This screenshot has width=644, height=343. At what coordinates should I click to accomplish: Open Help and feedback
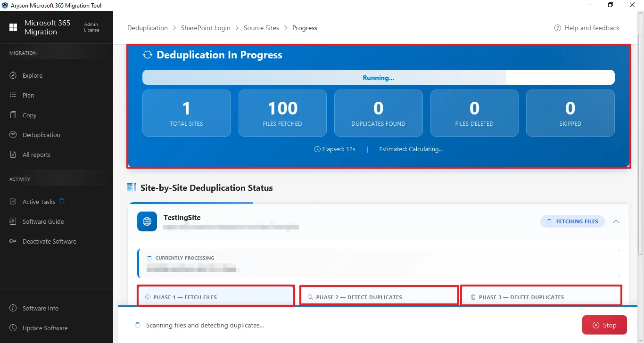click(x=587, y=28)
